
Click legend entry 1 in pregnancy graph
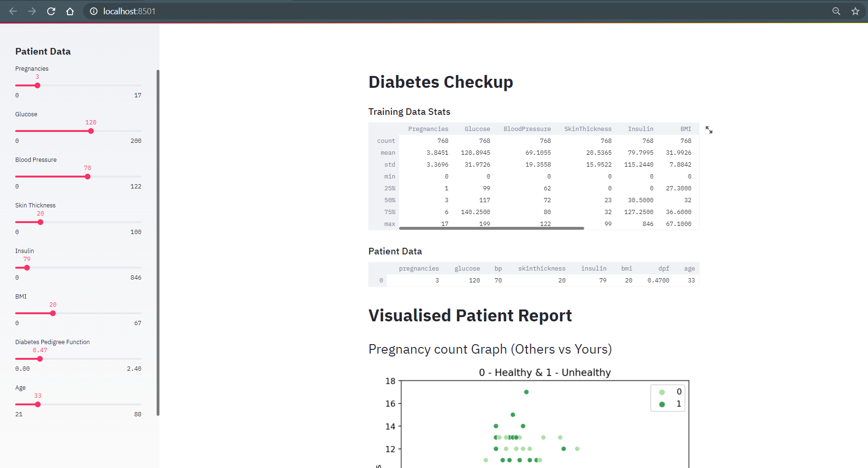[x=670, y=404]
